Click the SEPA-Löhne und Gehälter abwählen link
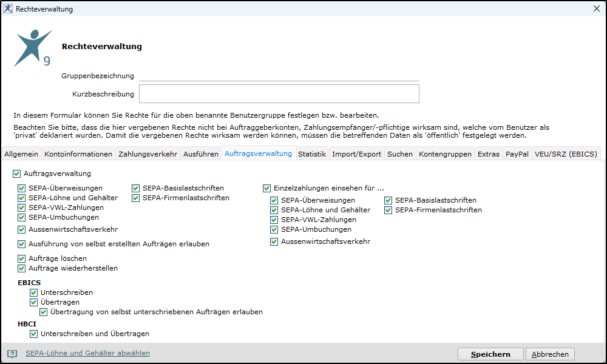 pyautogui.click(x=87, y=353)
